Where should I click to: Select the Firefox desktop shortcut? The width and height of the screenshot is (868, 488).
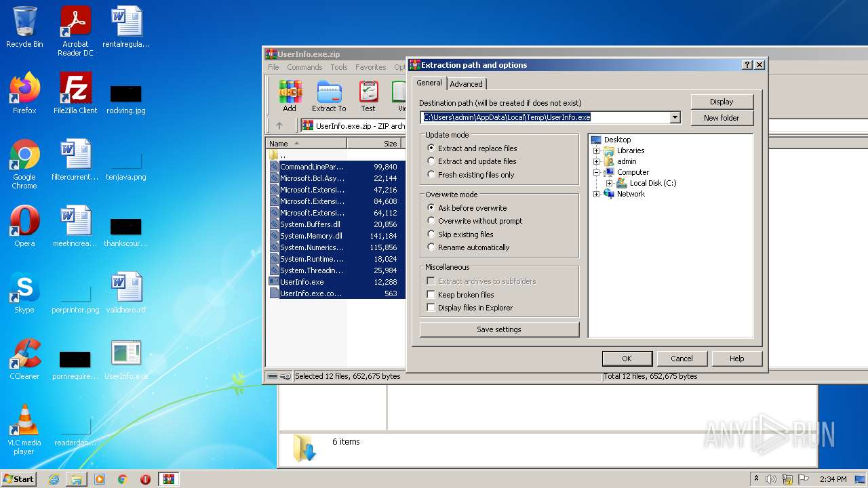24,94
